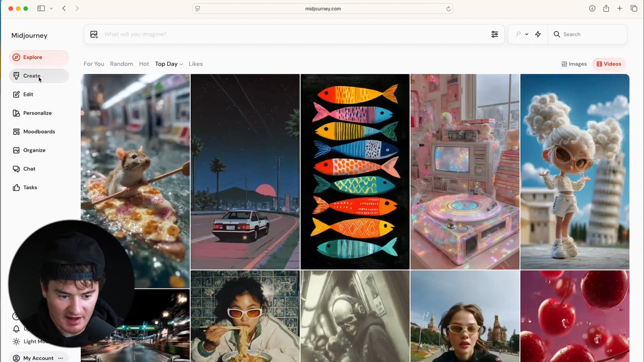Open the retro car sunset video

245,171
